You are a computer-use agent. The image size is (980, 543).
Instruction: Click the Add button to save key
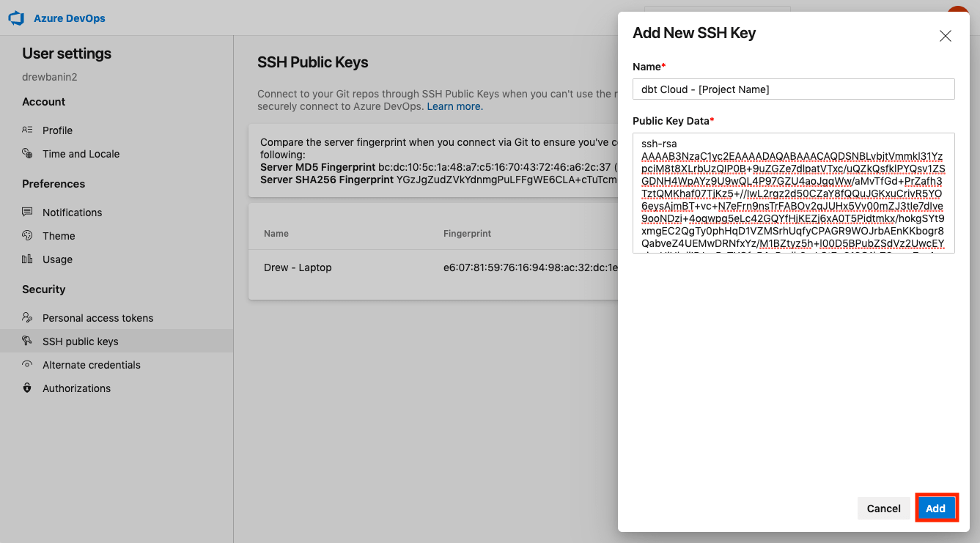[x=936, y=508]
